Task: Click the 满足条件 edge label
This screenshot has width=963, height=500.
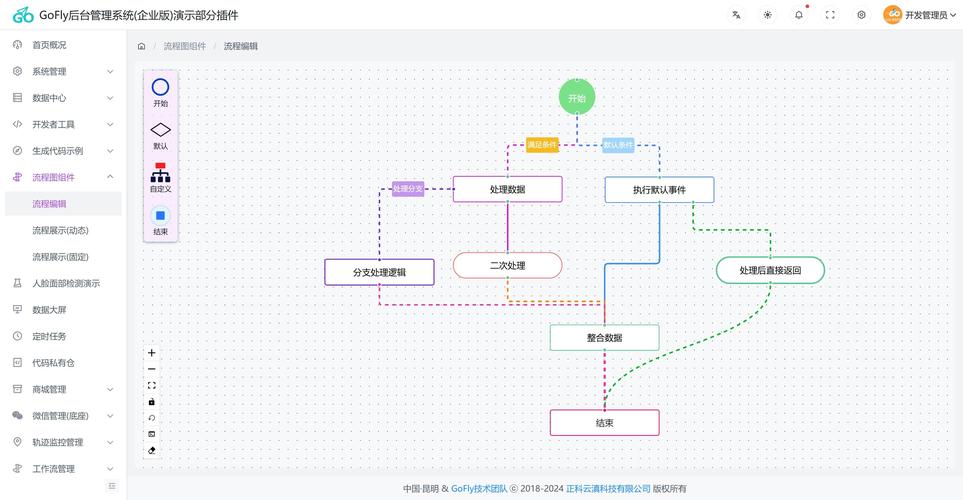Action: click(542, 145)
